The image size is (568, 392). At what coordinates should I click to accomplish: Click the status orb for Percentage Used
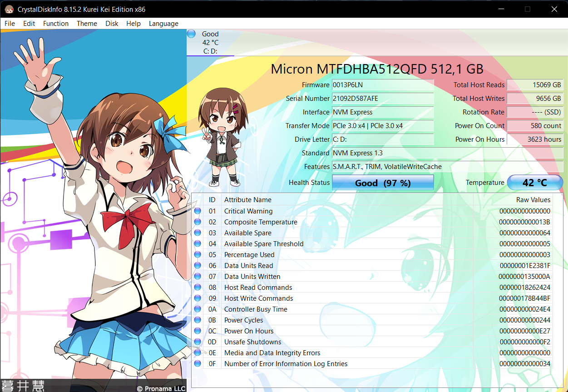pyautogui.click(x=198, y=255)
